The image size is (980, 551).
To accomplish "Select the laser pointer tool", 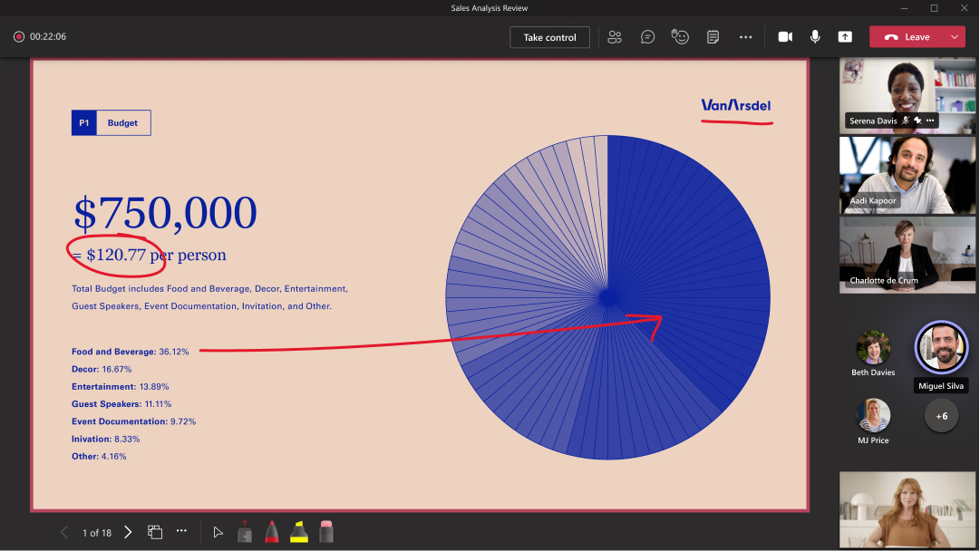I will pos(244,532).
